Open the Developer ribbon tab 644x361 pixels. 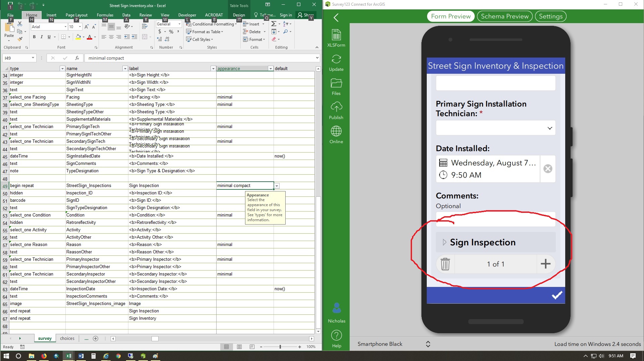[187, 15]
